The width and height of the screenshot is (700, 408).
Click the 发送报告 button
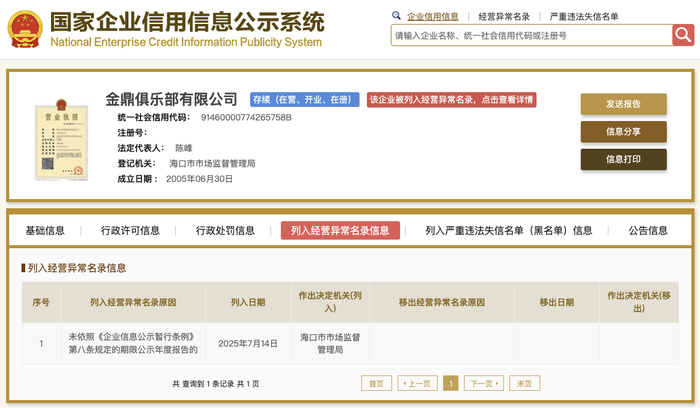click(623, 104)
